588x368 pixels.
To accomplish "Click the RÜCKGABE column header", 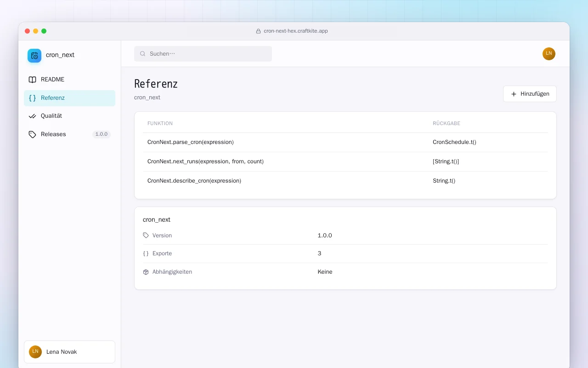I will (x=447, y=124).
